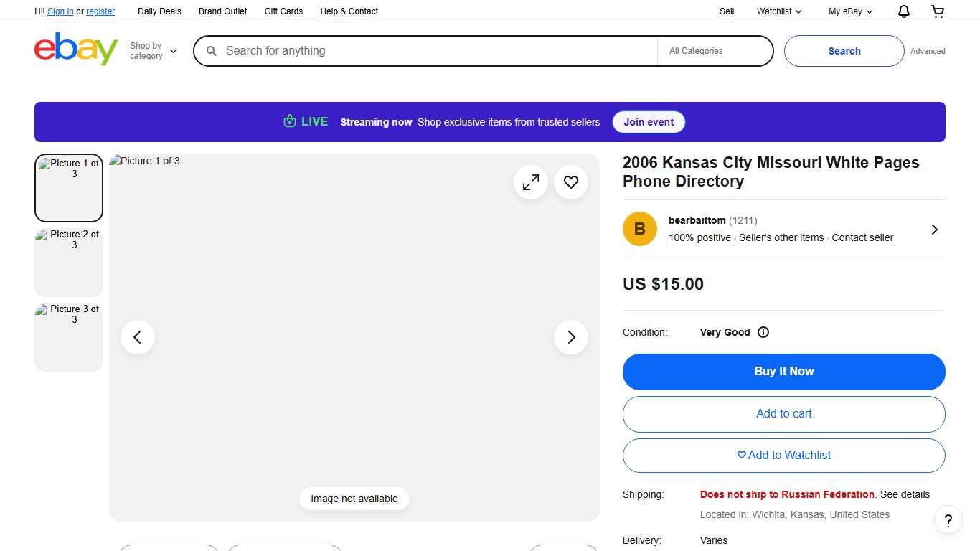Screen dimensions: 980x551
Task: Click the heart icon on picture
Action: click(x=571, y=183)
